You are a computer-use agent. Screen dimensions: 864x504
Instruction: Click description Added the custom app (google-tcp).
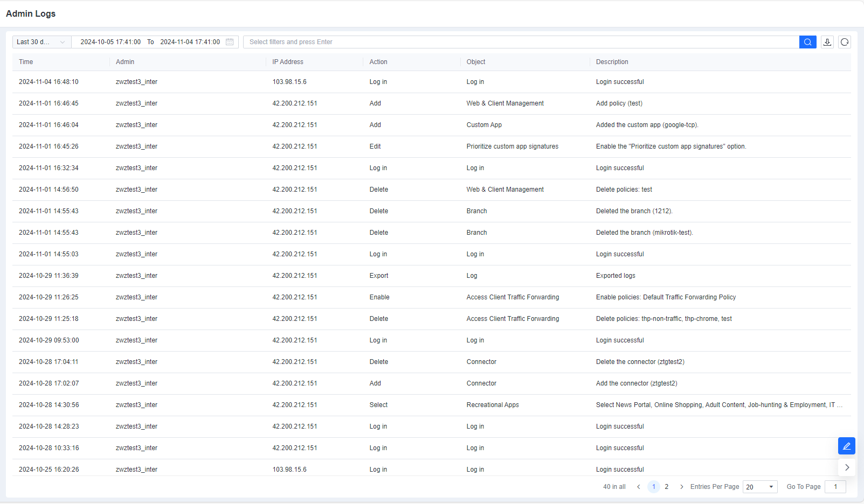pyautogui.click(x=647, y=125)
